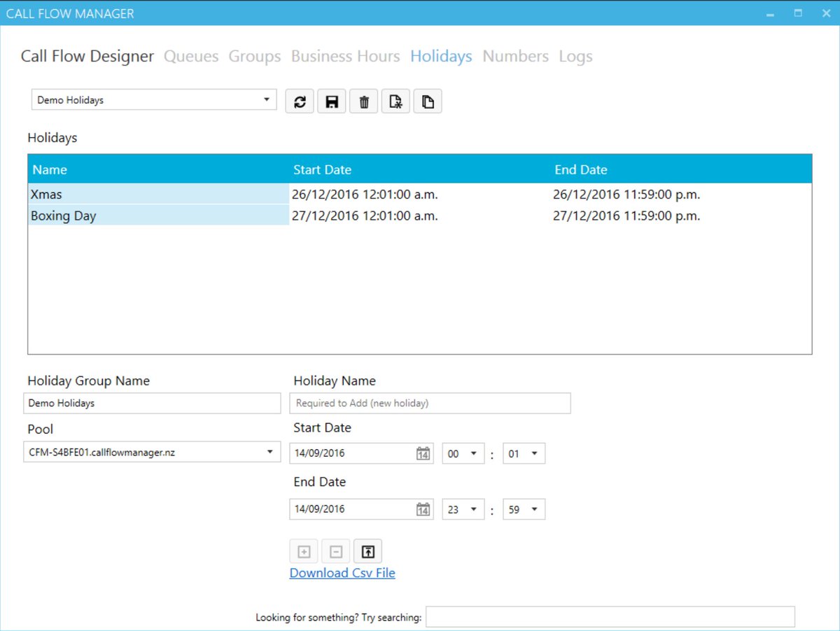View the Logs tab
This screenshot has width=840, height=631.
(575, 57)
